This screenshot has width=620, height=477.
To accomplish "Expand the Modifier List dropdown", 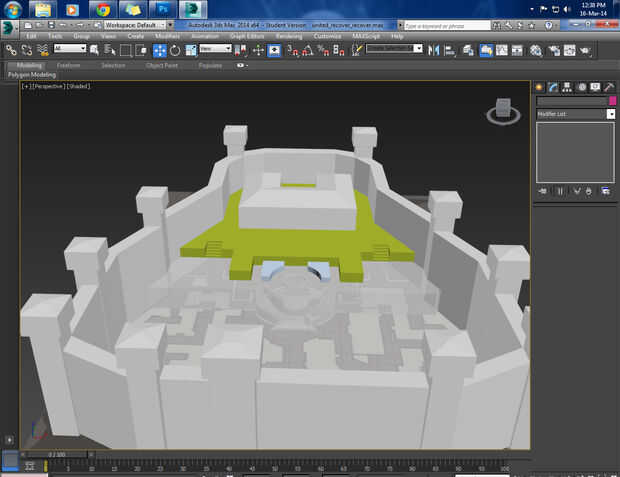I will pyautogui.click(x=611, y=114).
